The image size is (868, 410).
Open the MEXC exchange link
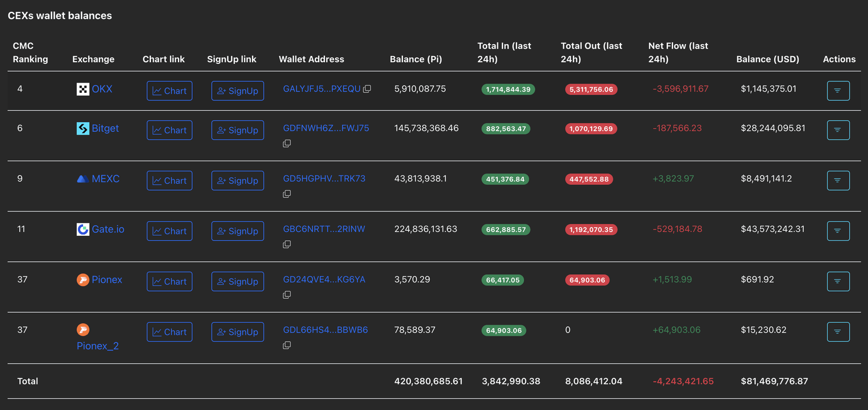coord(106,179)
